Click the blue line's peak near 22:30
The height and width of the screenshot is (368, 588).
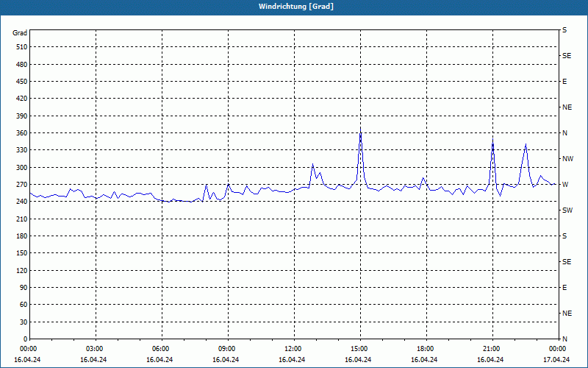click(526, 144)
